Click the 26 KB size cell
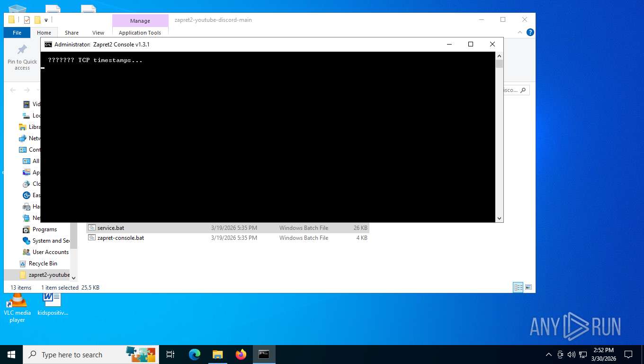The image size is (644, 364). pos(360,228)
